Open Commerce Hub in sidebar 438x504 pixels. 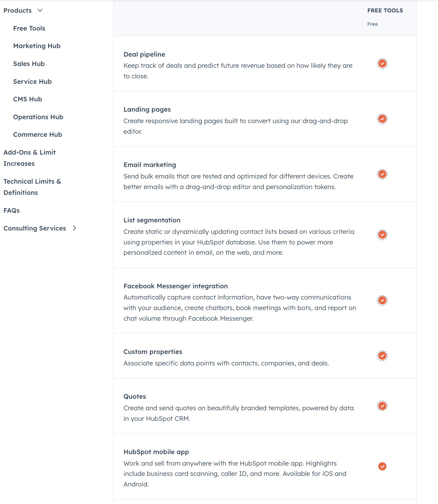click(x=38, y=135)
